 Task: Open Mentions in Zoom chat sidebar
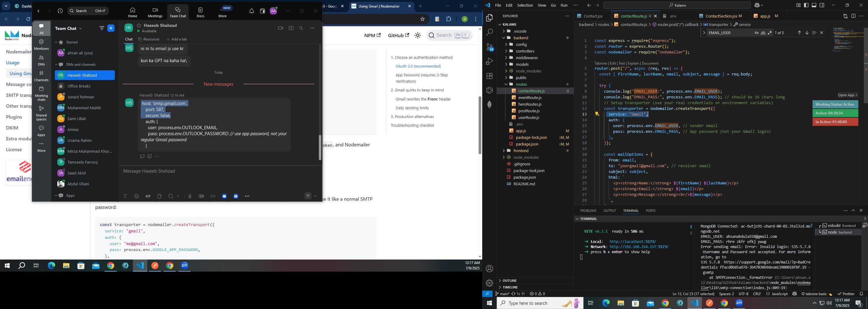coord(42,45)
